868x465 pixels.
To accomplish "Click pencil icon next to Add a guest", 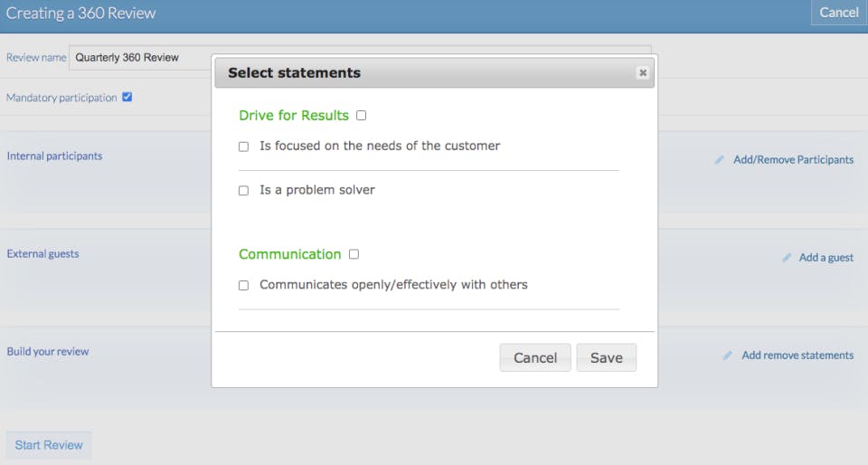I will 787,258.
